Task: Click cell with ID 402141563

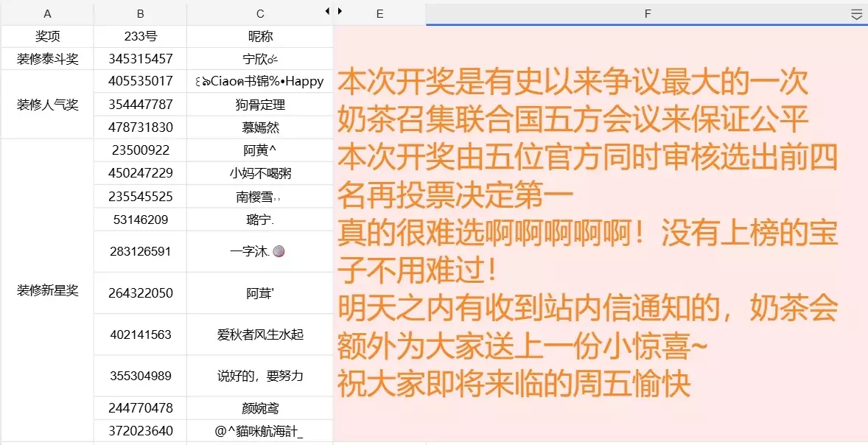Action: pyautogui.click(x=140, y=334)
